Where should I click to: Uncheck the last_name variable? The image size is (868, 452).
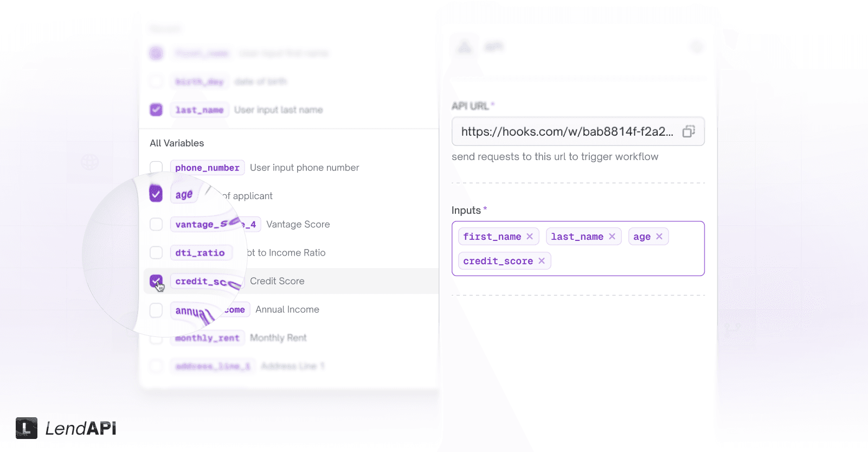(x=156, y=109)
